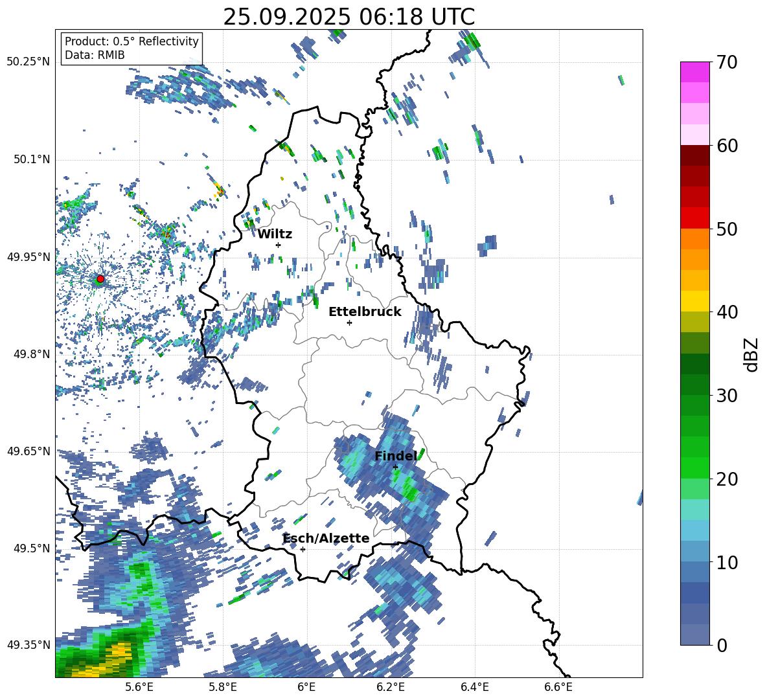This screenshot has width=767, height=700.
Task: Click the Wiltz city label
Action: (275, 234)
